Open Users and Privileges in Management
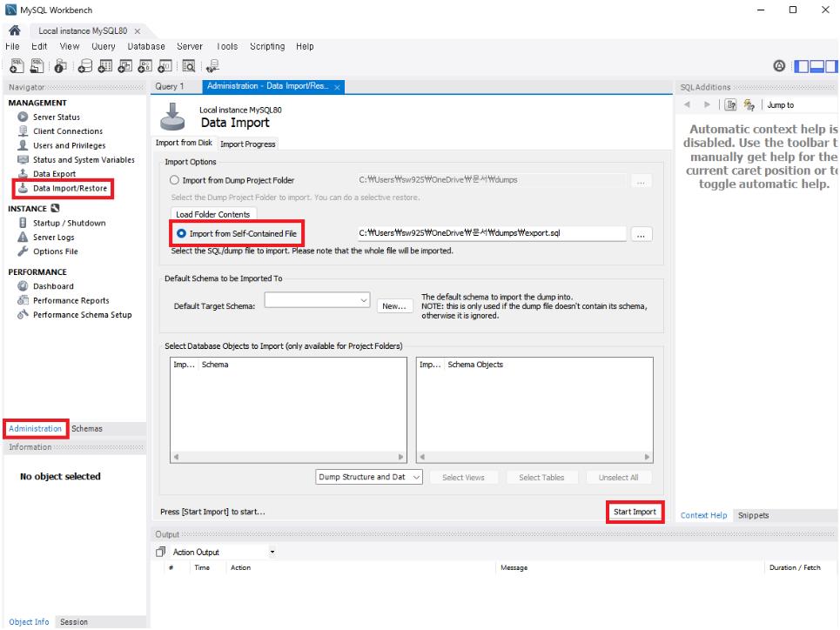Screen dimensions: 840x630 [x=69, y=145]
